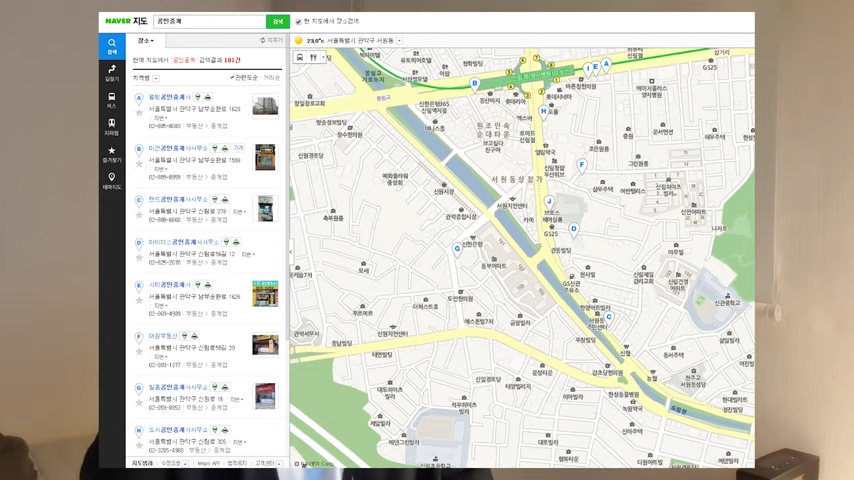
Task: Open 즐겨찾기 favorites star in sidebar
Action: pos(111,153)
